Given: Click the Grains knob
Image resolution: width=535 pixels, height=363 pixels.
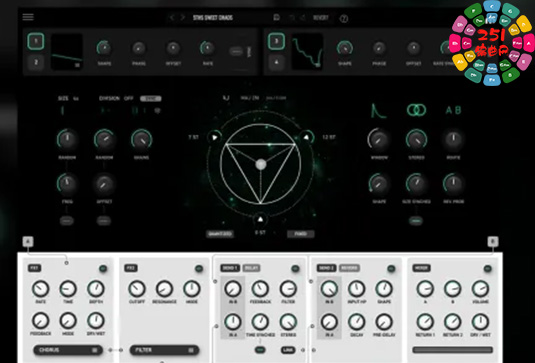Looking at the screenshot, I should click(142, 139).
